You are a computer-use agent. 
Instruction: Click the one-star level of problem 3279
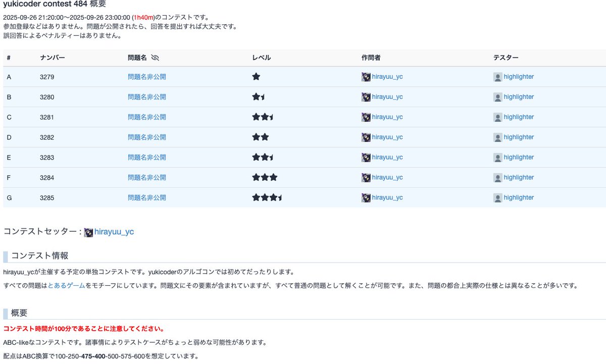tap(256, 77)
